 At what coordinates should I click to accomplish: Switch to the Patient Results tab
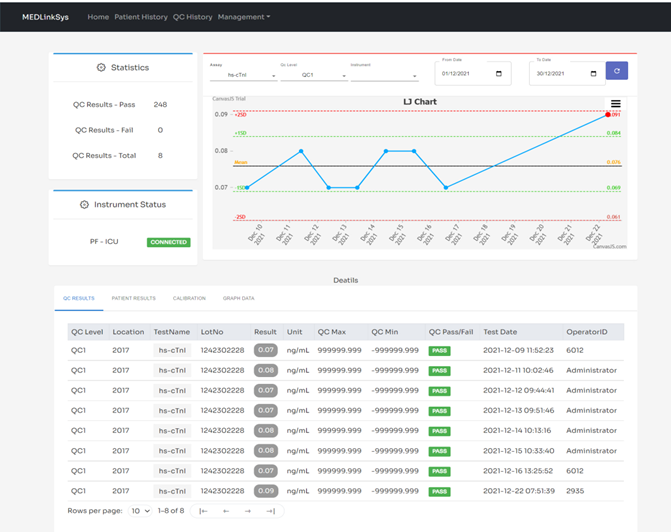click(x=133, y=298)
